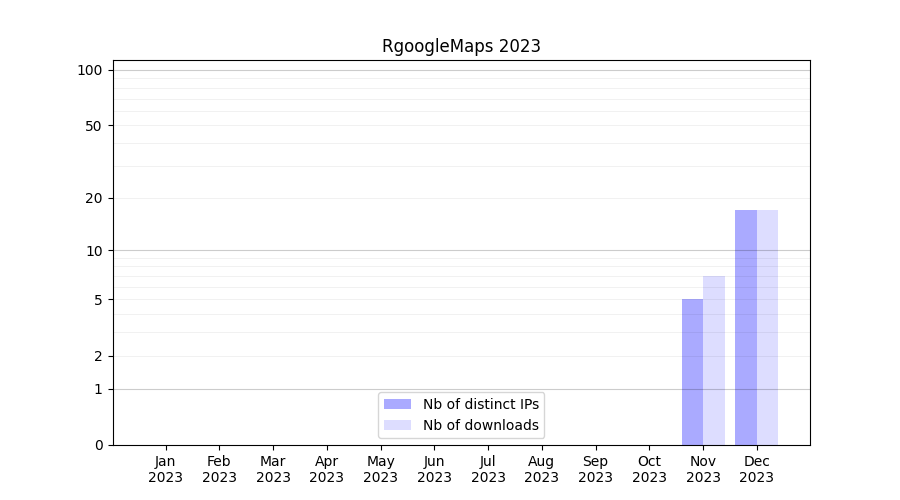This screenshot has height=500, width=900.
Task: Click the dark blue legend swatch
Action: [x=397, y=404]
